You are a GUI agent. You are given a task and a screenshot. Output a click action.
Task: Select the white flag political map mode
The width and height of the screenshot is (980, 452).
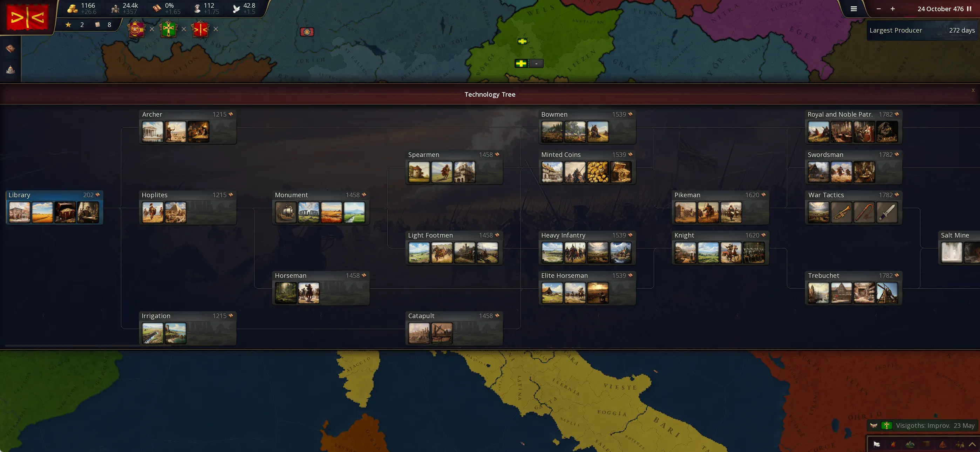pyautogui.click(x=877, y=444)
